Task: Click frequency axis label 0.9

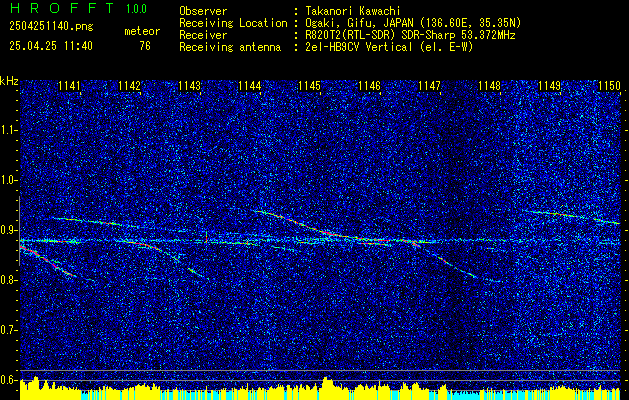Action: tap(8, 230)
